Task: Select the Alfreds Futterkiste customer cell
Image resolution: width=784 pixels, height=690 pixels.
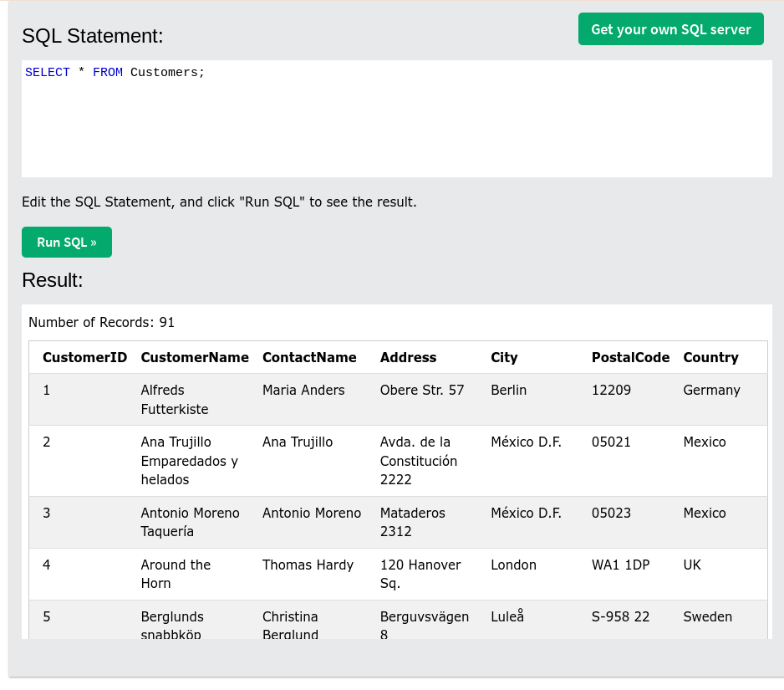Action: point(195,399)
